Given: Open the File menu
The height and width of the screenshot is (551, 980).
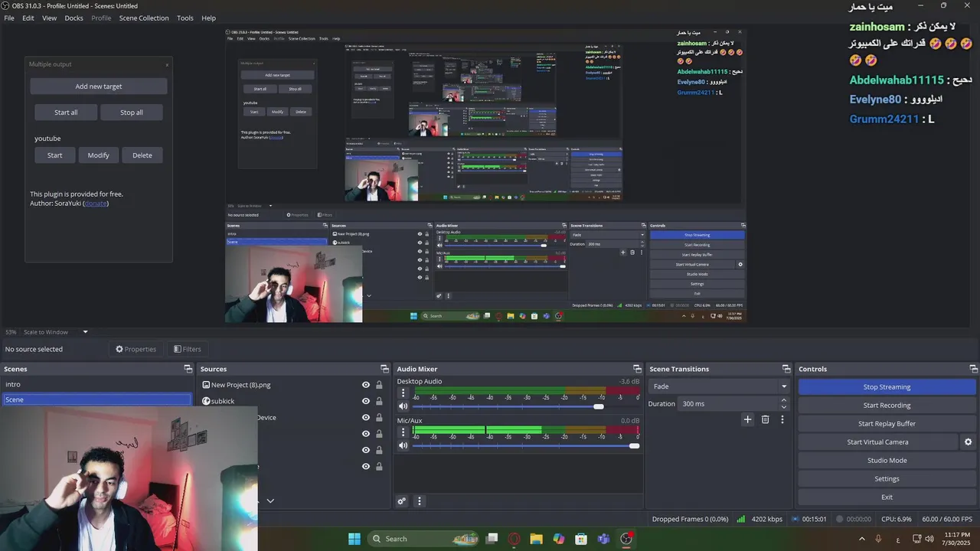Looking at the screenshot, I should [x=9, y=18].
